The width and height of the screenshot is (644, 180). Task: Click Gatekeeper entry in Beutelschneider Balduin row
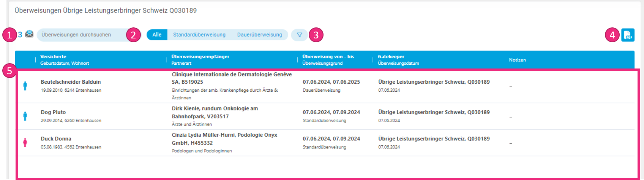pos(434,82)
